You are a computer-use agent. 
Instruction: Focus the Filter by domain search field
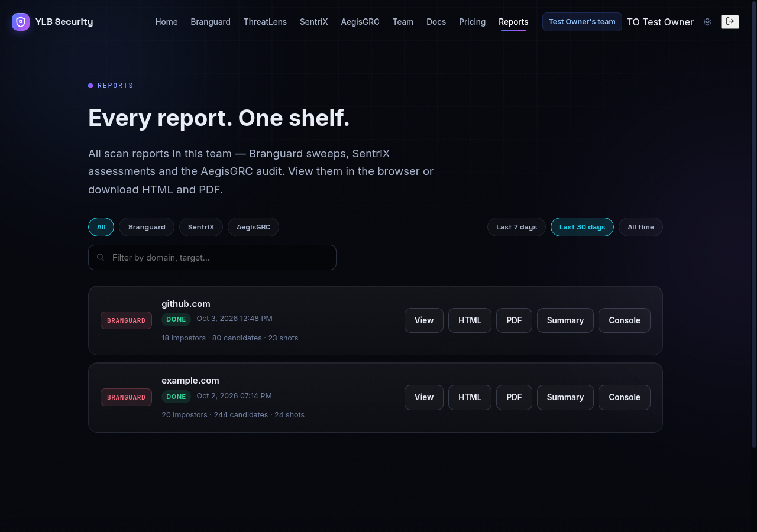click(x=212, y=258)
